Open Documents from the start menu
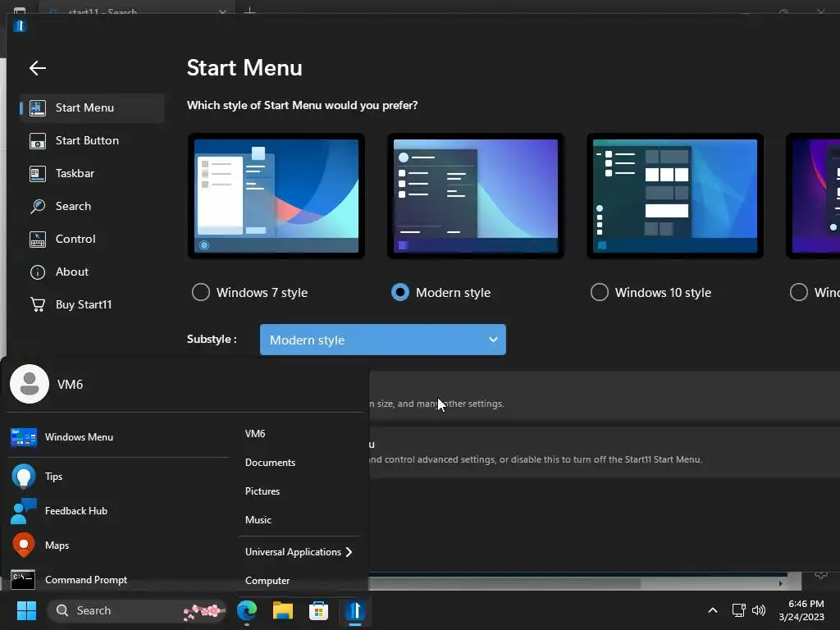 coord(270,463)
